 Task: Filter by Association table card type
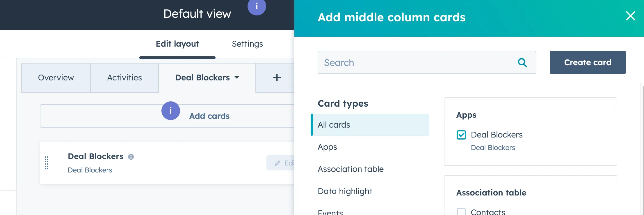pyautogui.click(x=351, y=169)
